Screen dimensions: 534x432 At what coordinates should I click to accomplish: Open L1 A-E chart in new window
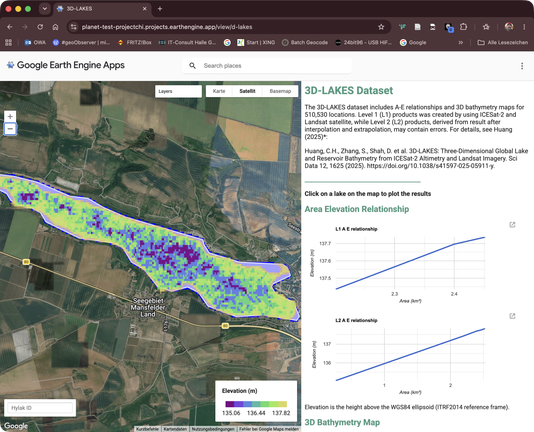[x=512, y=225]
